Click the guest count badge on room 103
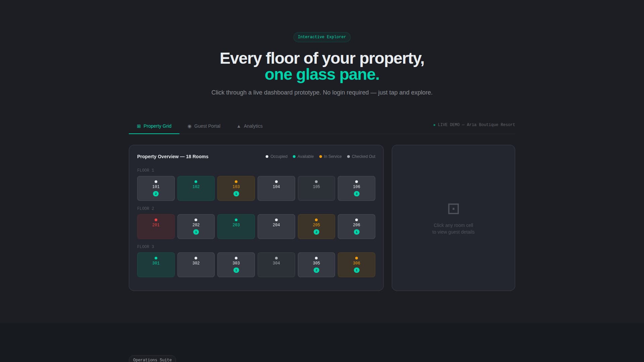This screenshot has height=362, width=644. [236, 194]
